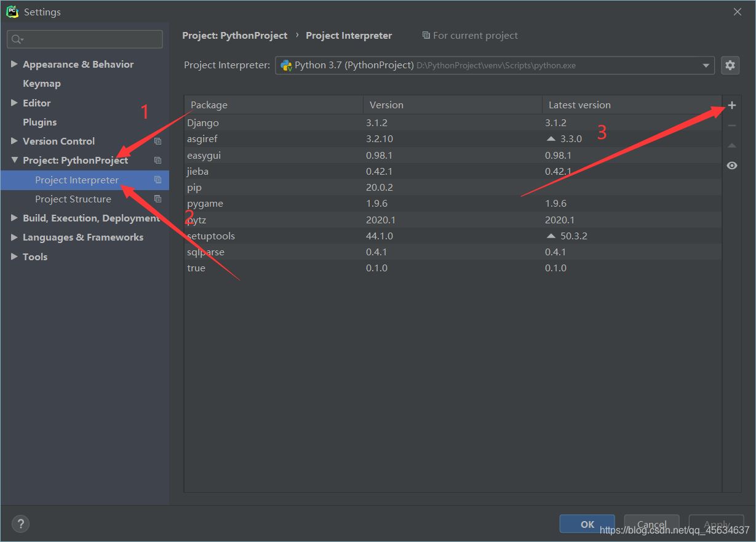
Task: Click the search field in the sidebar
Action: pos(84,39)
